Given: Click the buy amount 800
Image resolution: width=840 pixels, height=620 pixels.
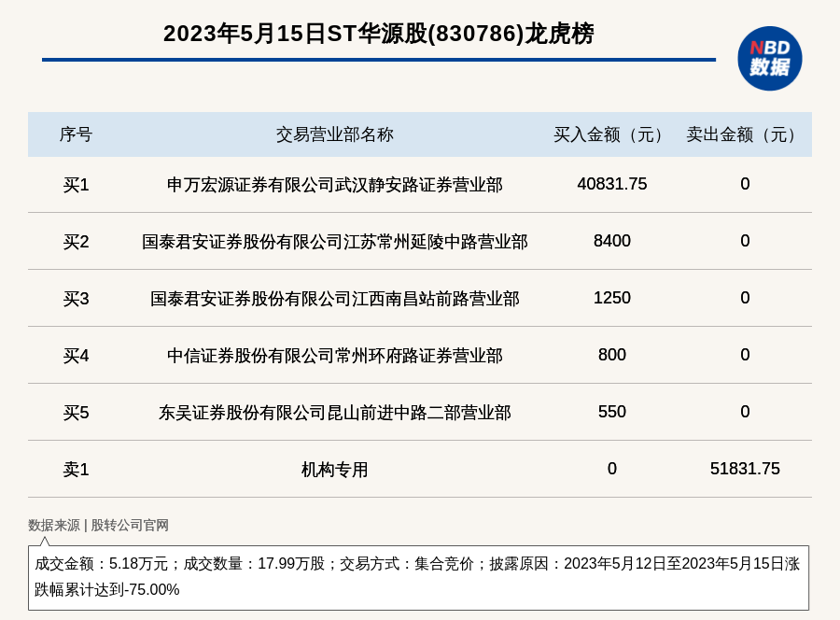Looking at the screenshot, I should click(611, 354).
